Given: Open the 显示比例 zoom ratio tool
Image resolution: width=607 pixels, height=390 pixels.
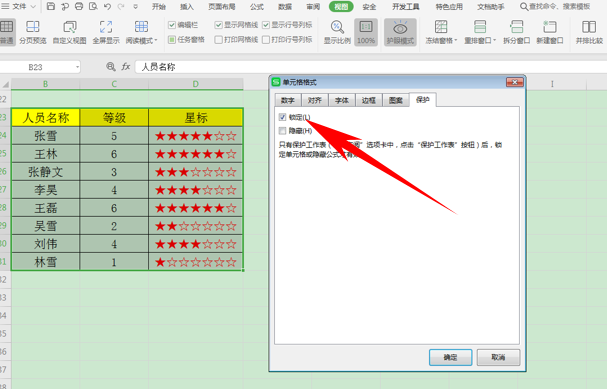Looking at the screenshot, I should click(x=337, y=32).
